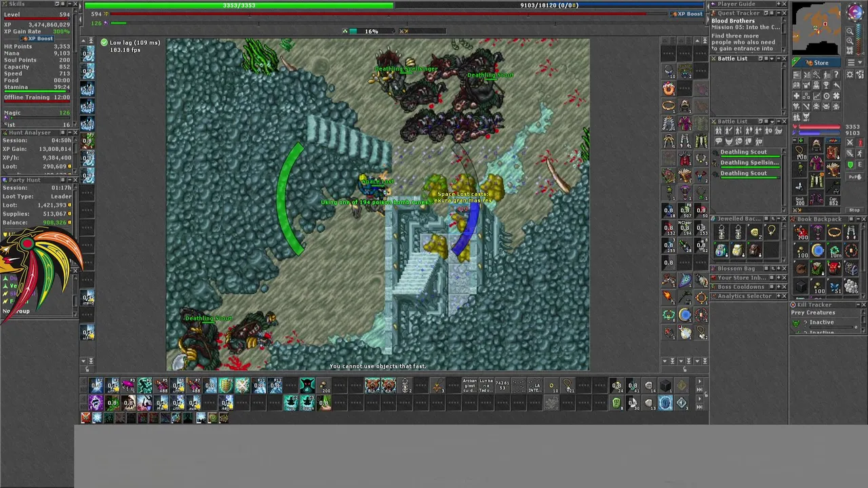Screen dimensions: 868x488
Task: Center the minimap using the icon below the magnifiers
Action: coord(850,50)
